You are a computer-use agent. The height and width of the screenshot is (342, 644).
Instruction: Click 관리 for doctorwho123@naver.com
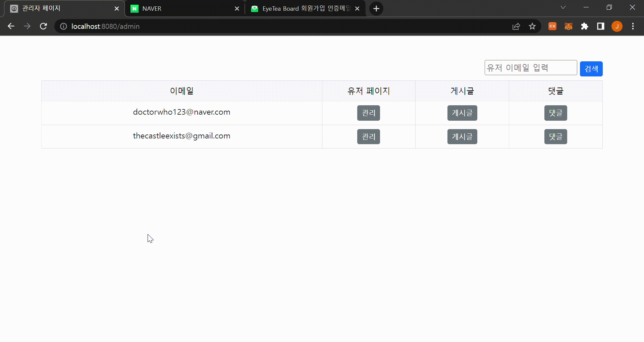pyautogui.click(x=368, y=113)
